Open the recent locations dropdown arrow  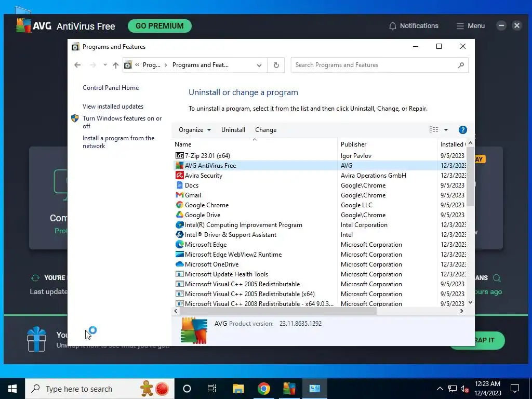tap(105, 64)
